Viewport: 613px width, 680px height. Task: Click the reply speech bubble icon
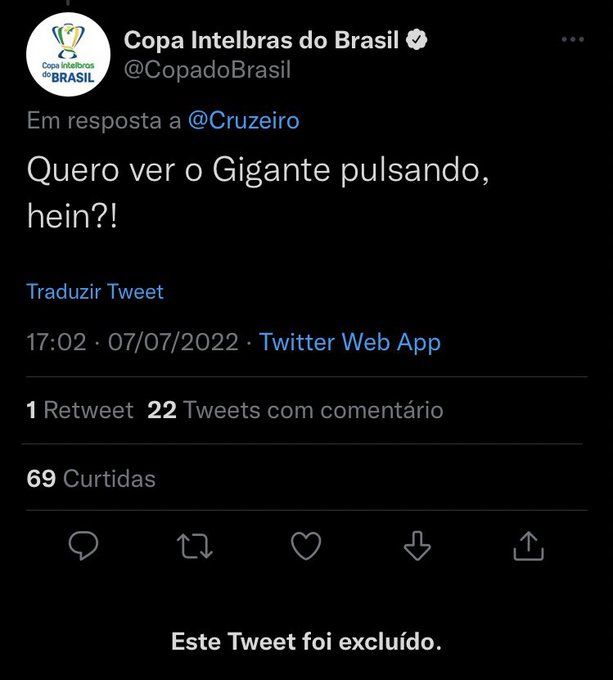[83, 545]
